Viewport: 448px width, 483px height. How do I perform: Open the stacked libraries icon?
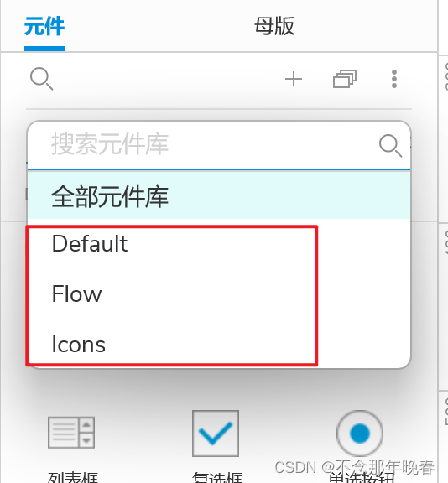click(345, 79)
